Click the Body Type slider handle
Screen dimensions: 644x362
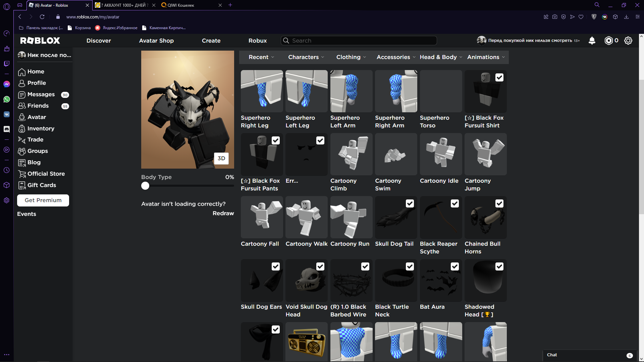click(x=145, y=186)
